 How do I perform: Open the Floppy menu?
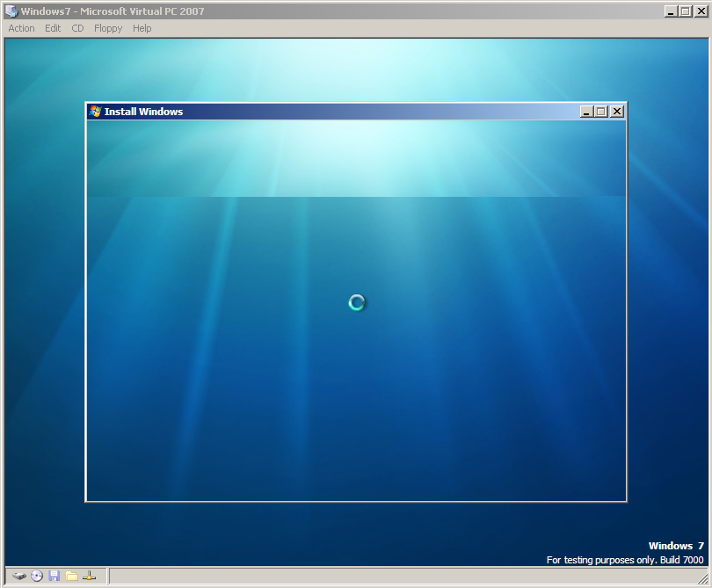[x=108, y=28]
